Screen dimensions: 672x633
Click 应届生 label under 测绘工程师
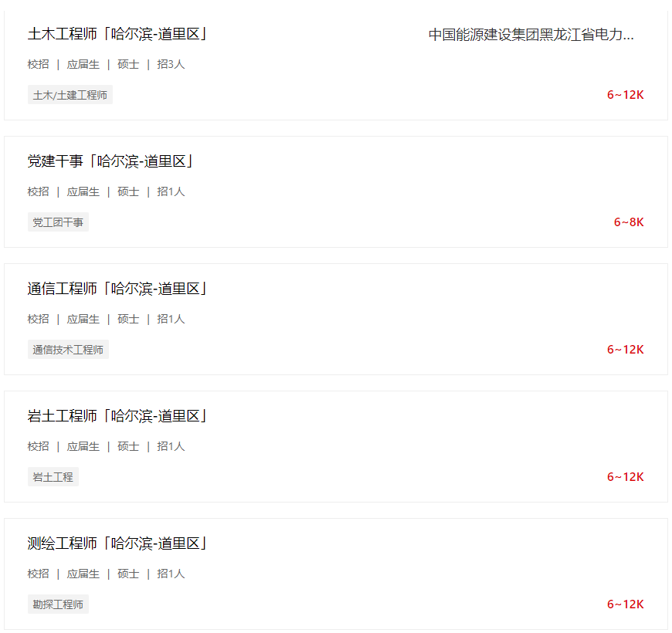[x=83, y=574]
